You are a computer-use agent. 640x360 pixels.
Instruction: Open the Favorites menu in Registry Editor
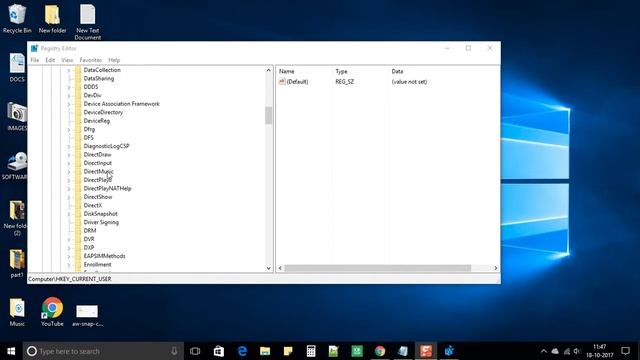tap(90, 60)
